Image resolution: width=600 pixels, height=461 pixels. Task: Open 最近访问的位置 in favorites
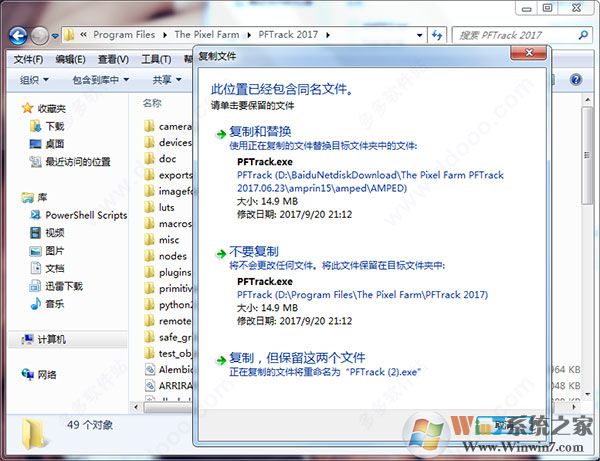pyautogui.click(x=70, y=162)
